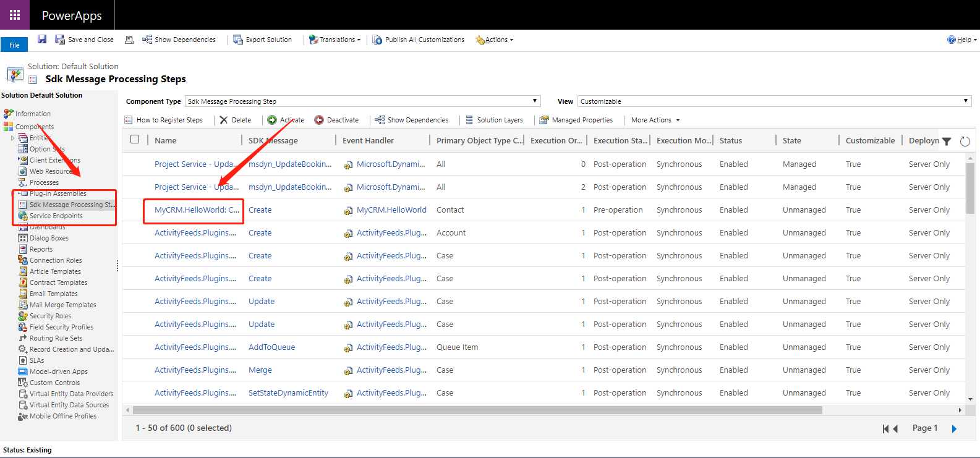The height and width of the screenshot is (458, 980).
Task: Select Contract Templates in sidebar
Action: point(58,282)
